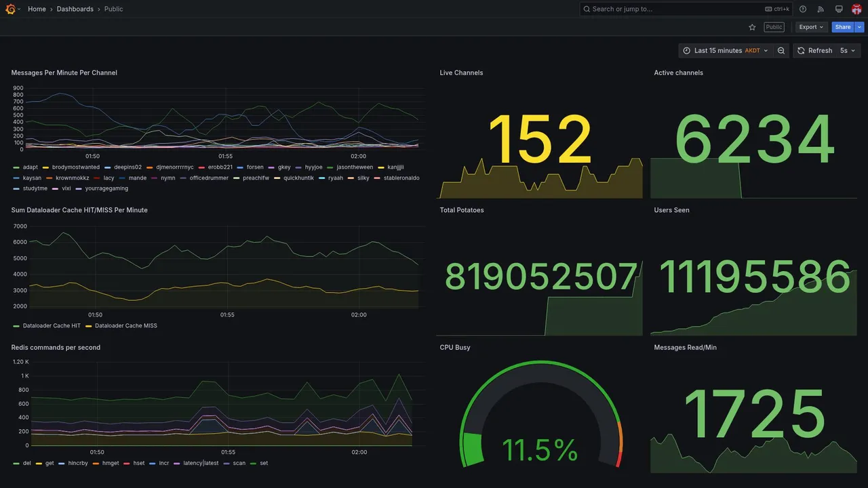
Task: Expand the 5s refresh interval dropdown
Action: coord(848,51)
